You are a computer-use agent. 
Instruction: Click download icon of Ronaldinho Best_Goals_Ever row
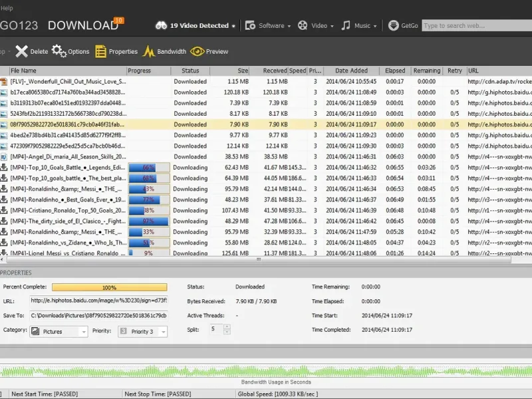click(4, 199)
